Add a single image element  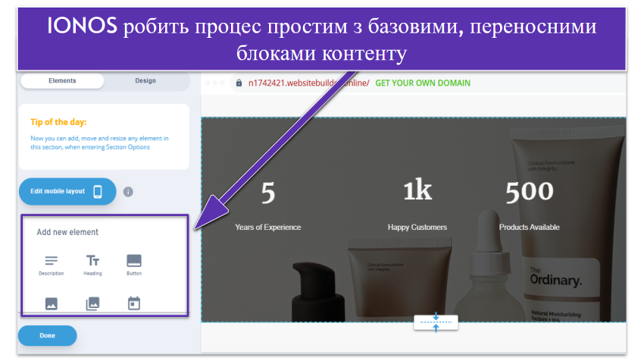(x=52, y=304)
